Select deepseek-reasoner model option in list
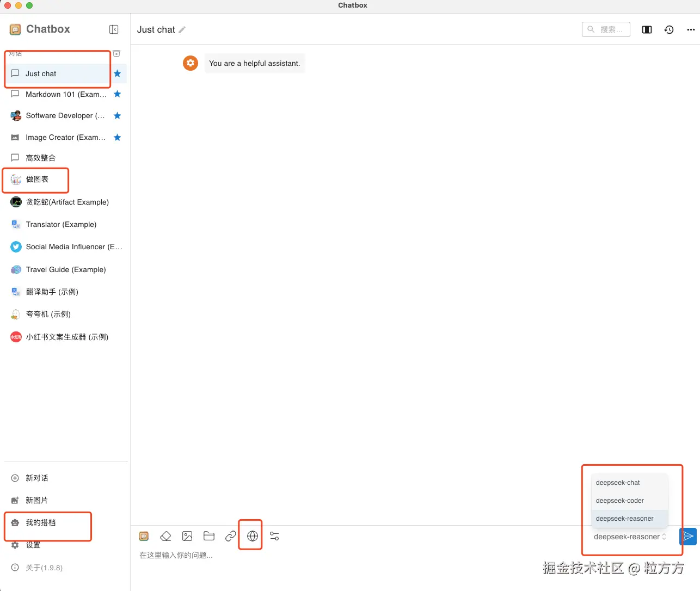 coord(629,519)
